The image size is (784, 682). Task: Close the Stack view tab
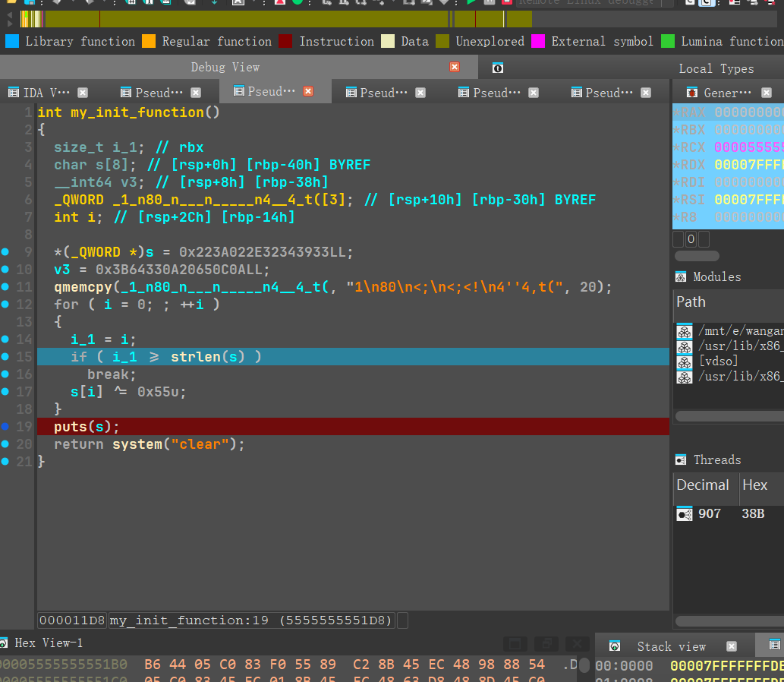coord(731,646)
